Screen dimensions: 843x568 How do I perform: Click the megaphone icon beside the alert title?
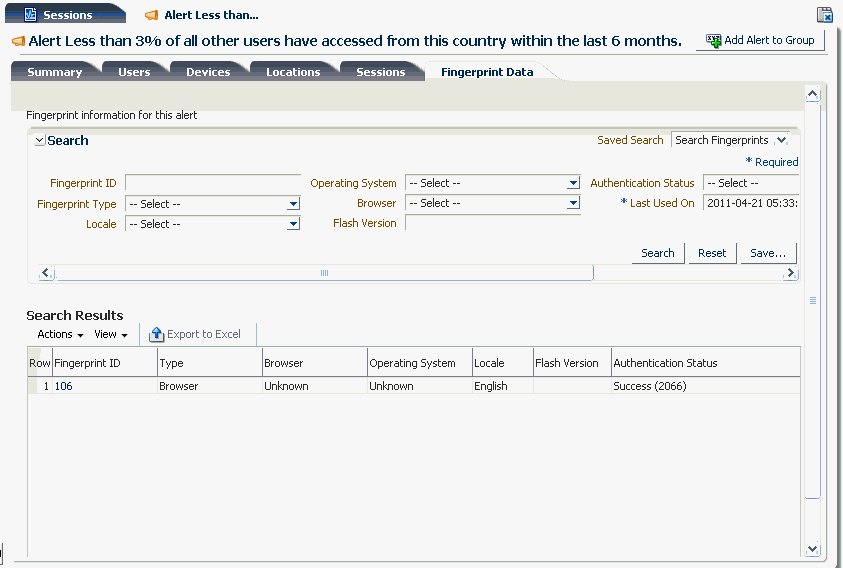click(x=19, y=41)
